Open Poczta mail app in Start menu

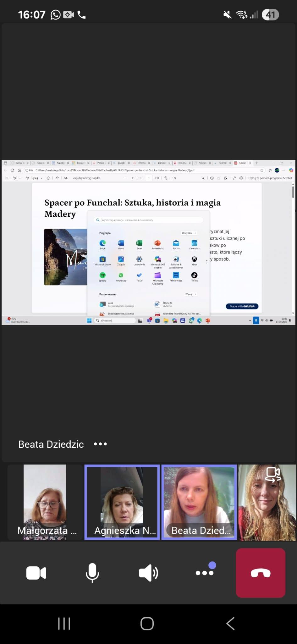(176, 245)
